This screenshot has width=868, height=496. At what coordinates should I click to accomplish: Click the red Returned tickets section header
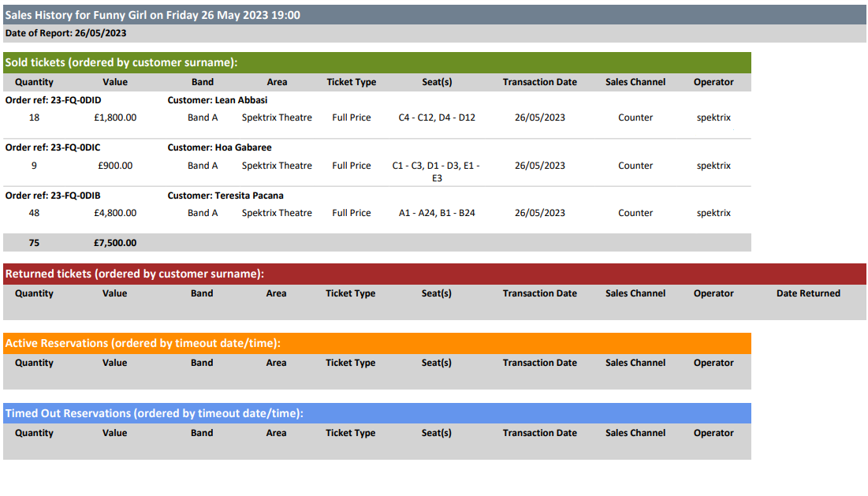point(434,274)
